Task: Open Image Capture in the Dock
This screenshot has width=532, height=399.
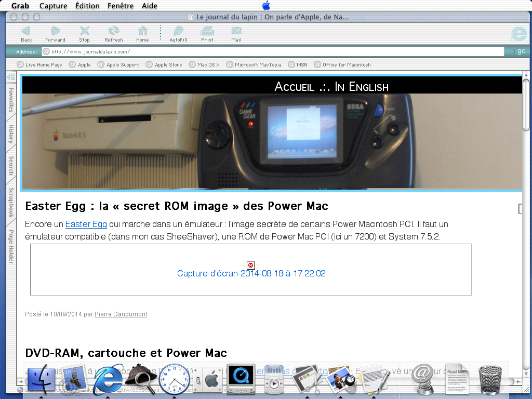Action: 341,379
